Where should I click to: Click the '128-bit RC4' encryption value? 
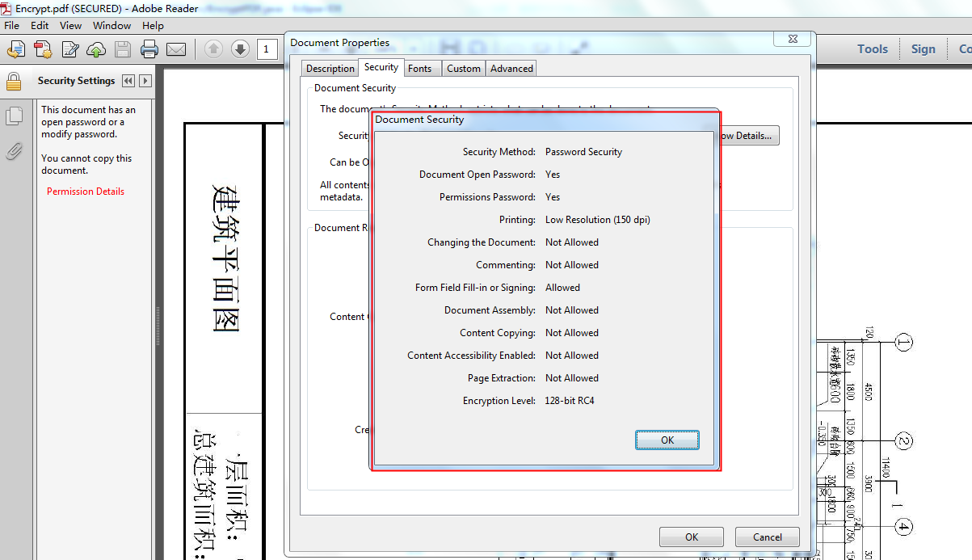tap(570, 401)
